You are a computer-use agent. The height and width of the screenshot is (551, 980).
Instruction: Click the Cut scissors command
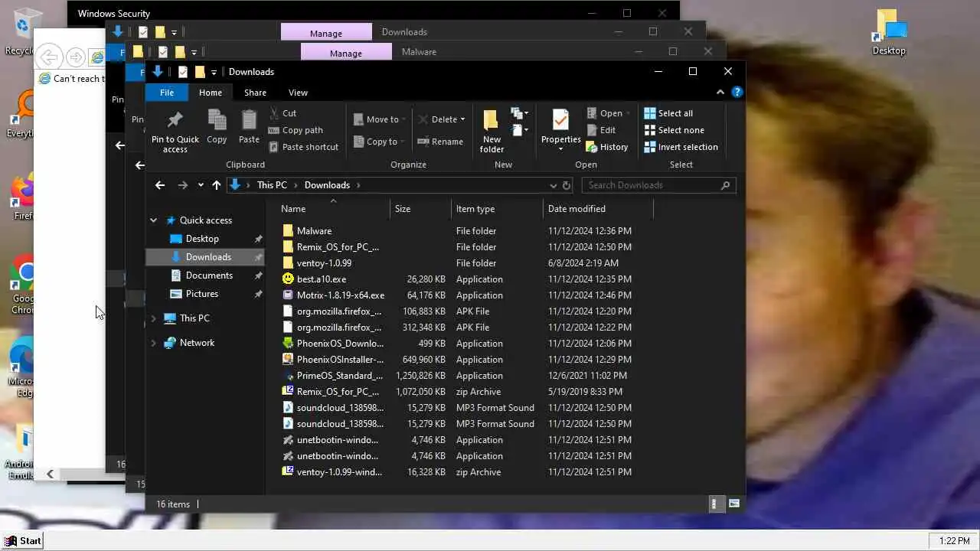click(283, 113)
